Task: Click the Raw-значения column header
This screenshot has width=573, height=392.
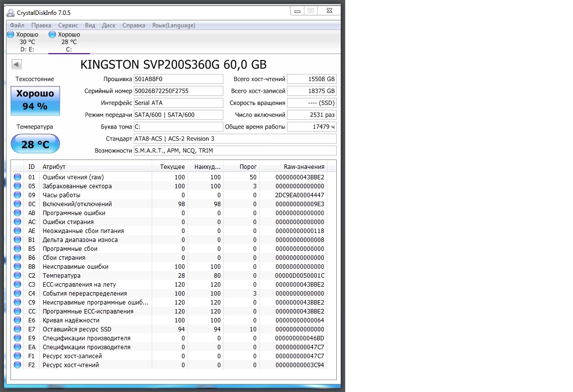Action: point(293,167)
